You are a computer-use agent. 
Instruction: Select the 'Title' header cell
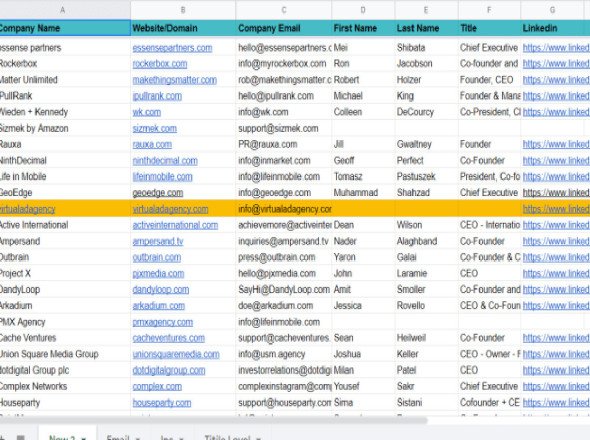[489, 28]
